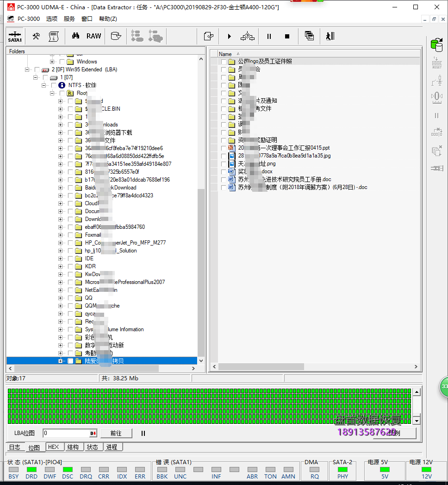Click the binoculars search icon
Viewport: 448px width, 485px height.
75,36
